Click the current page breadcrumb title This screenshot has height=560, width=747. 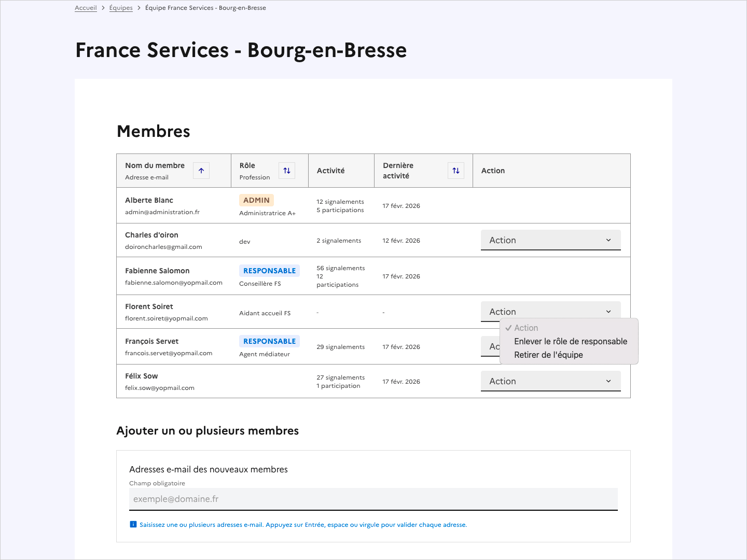pos(205,8)
